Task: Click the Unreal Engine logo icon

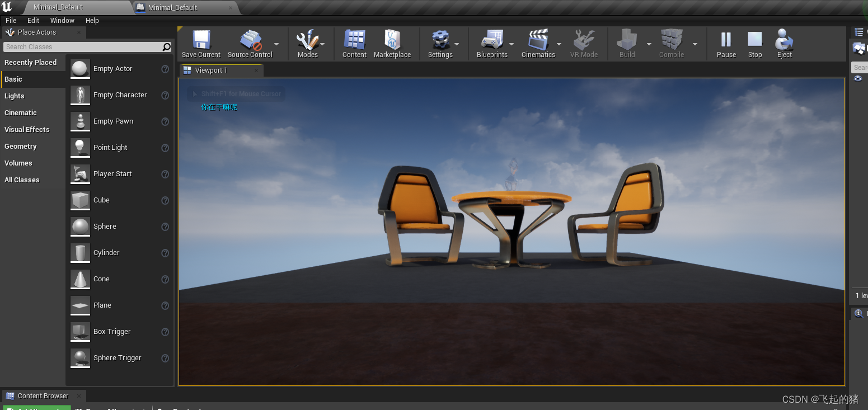Action: point(7,7)
